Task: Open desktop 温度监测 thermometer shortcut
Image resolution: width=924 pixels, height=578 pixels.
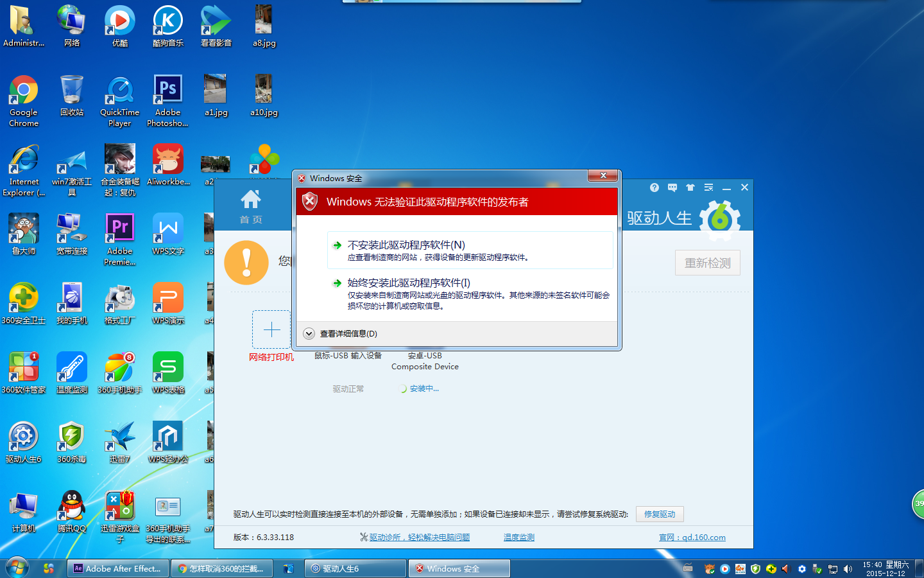Action: click(x=72, y=373)
